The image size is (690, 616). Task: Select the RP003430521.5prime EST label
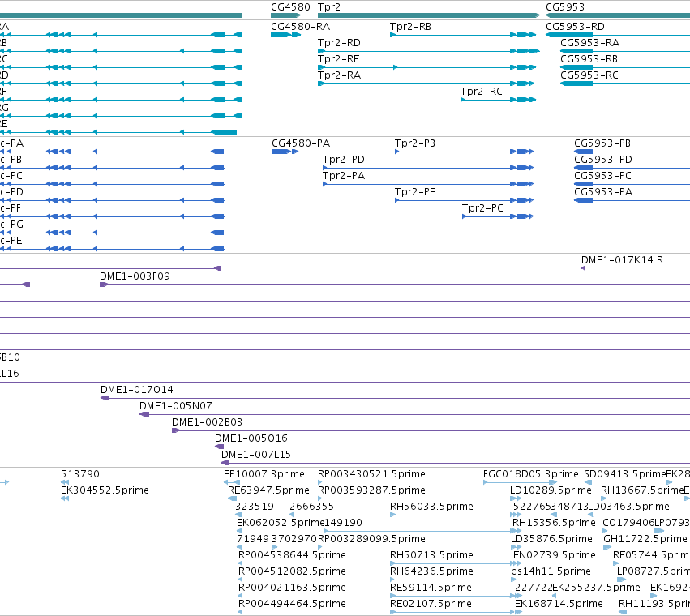(x=371, y=474)
